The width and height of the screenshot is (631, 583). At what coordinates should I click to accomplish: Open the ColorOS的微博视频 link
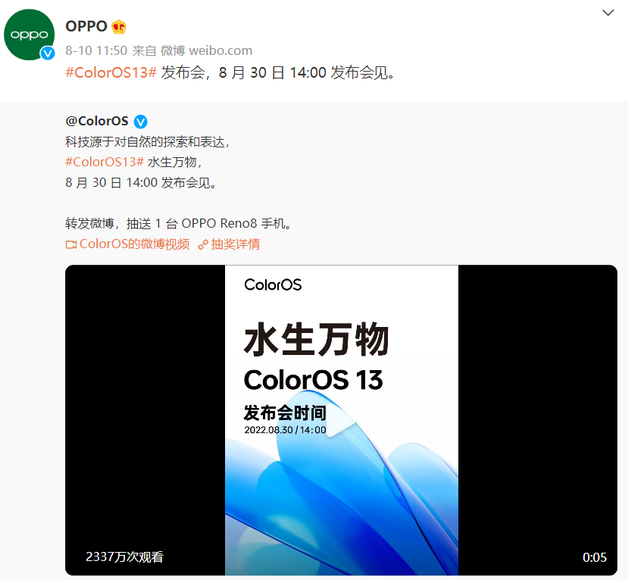(134, 244)
